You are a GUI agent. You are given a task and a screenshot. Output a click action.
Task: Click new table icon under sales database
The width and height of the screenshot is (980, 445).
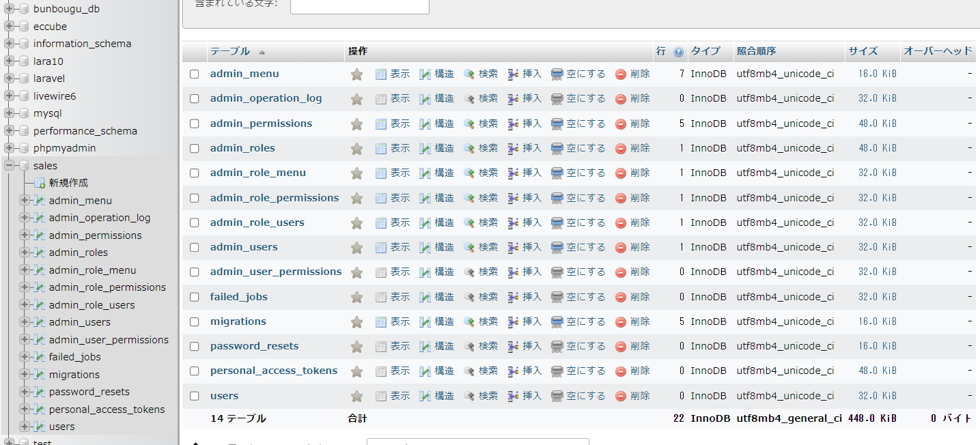40,183
